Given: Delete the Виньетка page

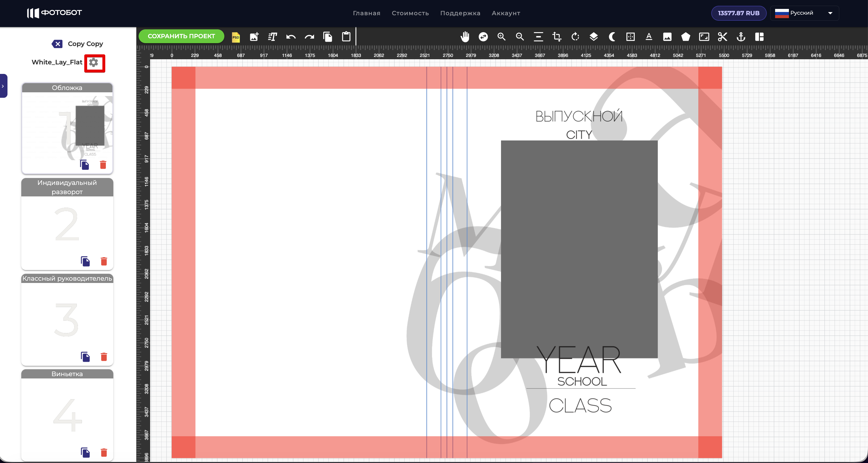Looking at the screenshot, I should pos(104,452).
